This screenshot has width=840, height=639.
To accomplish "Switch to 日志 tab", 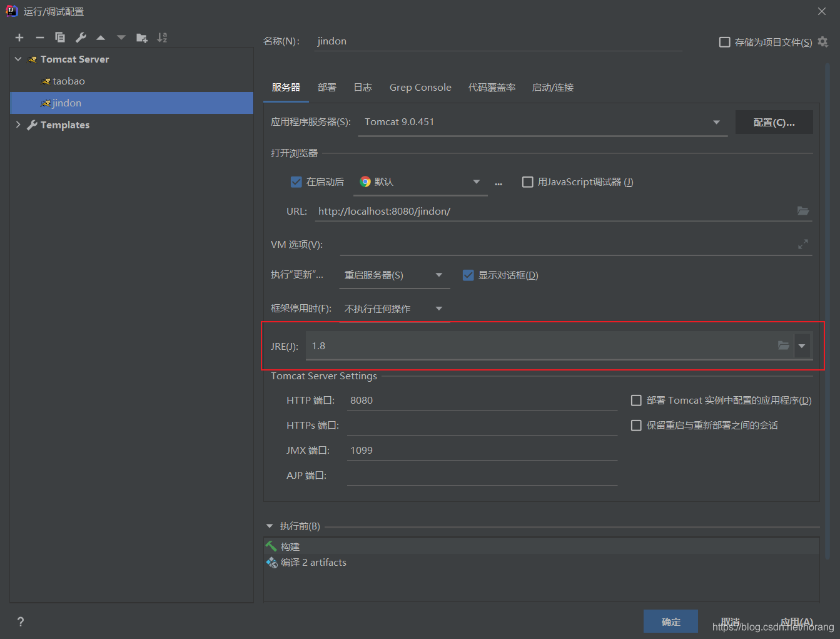I will coord(363,88).
